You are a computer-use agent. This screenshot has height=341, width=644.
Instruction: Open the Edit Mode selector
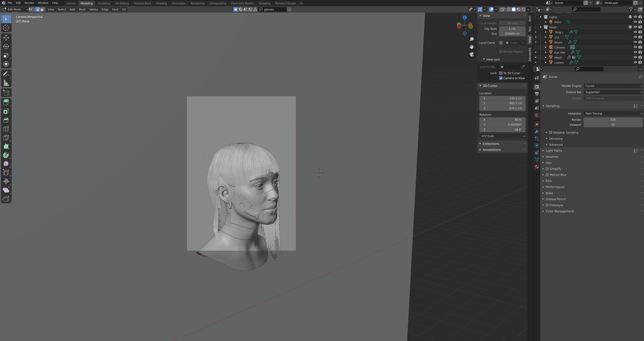pos(15,9)
